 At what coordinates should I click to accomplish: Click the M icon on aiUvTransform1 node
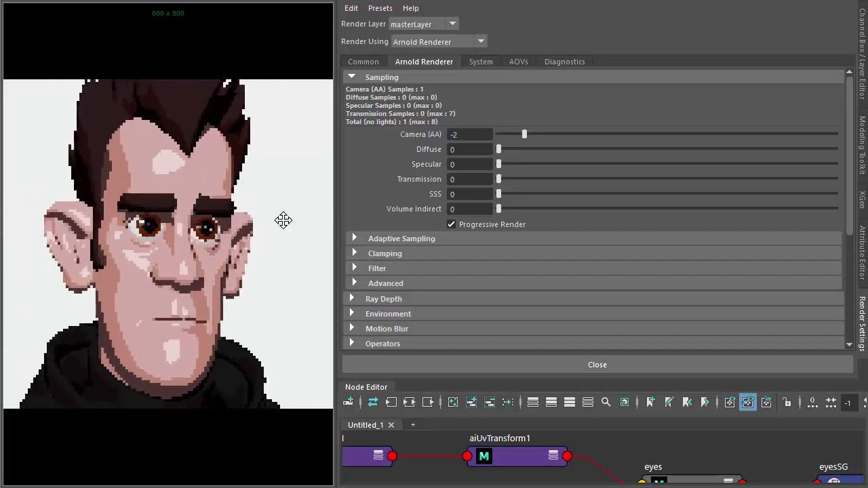484,456
